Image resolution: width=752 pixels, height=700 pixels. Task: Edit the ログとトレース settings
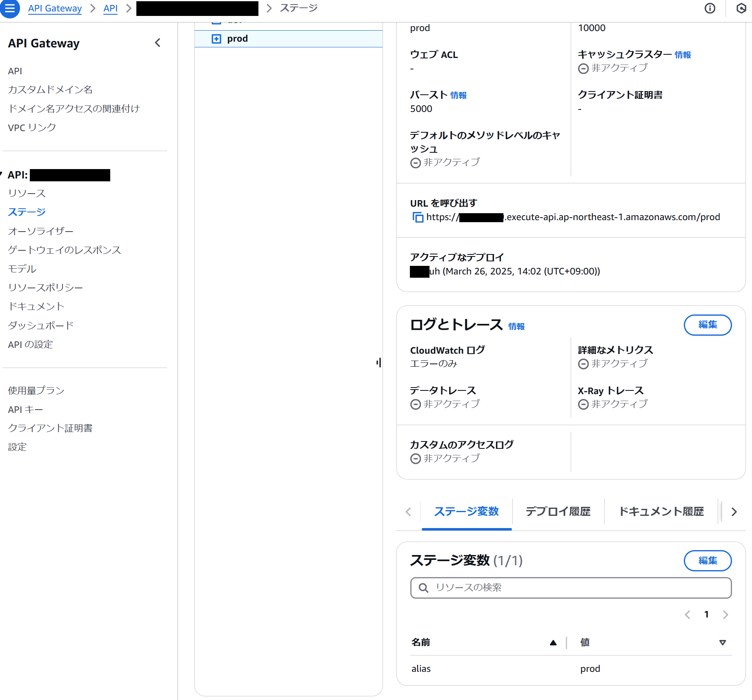coord(708,325)
